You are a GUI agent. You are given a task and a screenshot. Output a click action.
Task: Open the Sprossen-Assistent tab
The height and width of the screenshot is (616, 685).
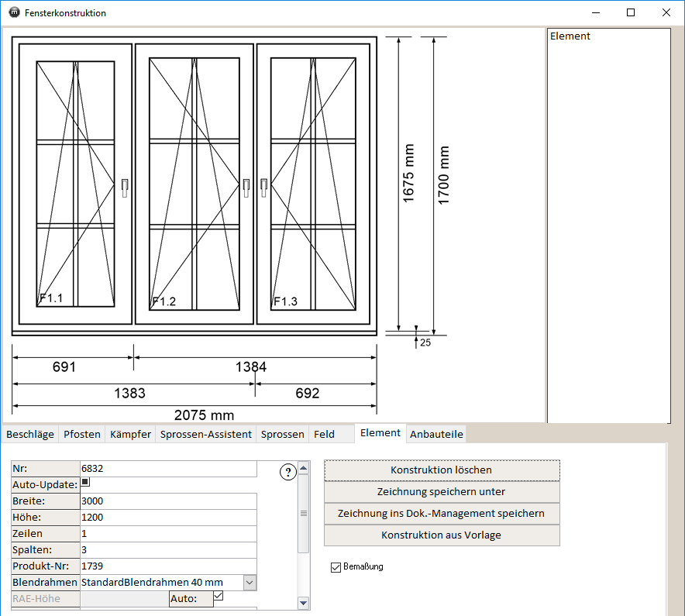point(206,434)
